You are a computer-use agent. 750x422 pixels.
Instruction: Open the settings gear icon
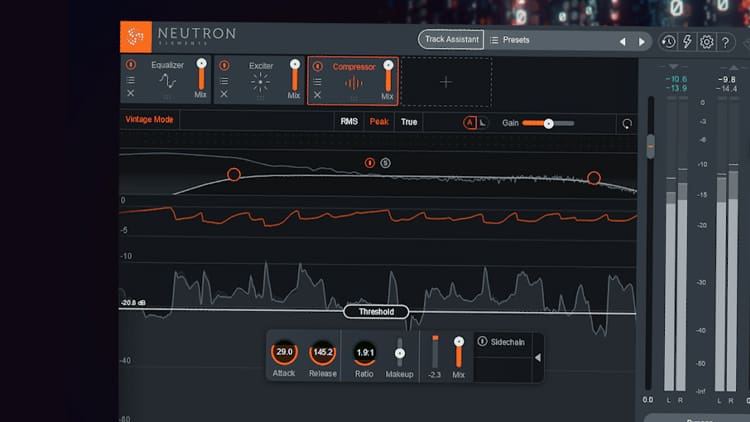707,41
